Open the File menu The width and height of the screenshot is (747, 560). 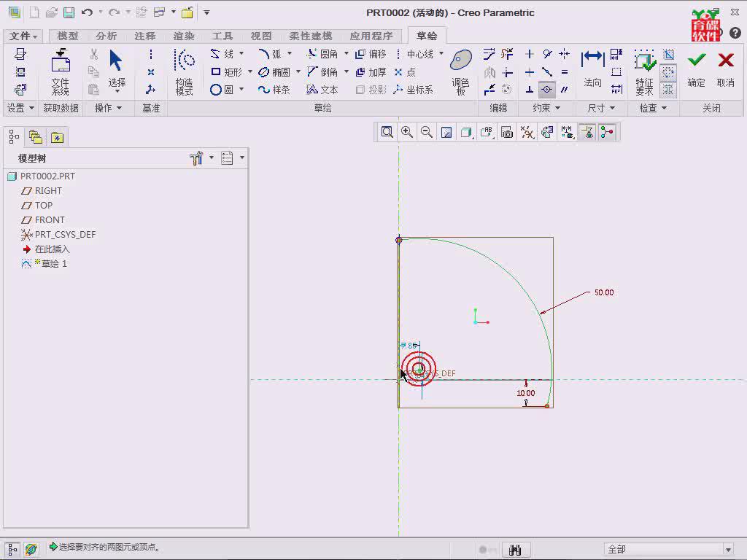click(23, 36)
